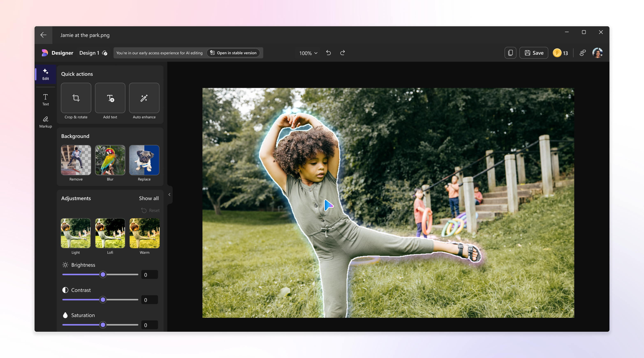This screenshot has height=358, width=644.
Task: Undo the last edit
Action: (x=329, y=53)
